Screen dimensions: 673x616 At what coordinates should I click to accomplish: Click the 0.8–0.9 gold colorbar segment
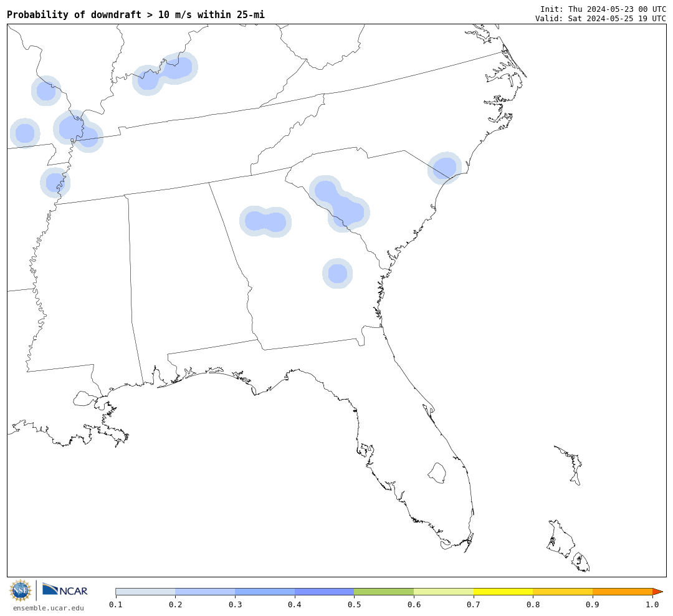(x=563, y=592)
